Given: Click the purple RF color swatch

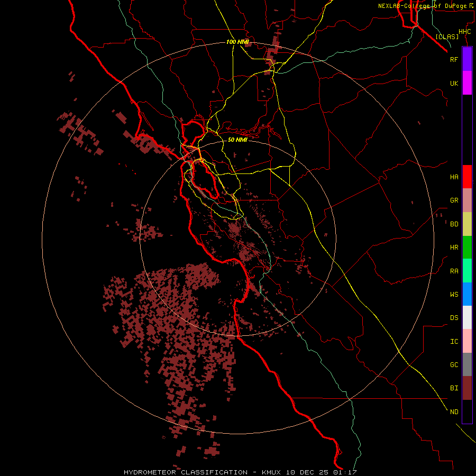Looking at the screenshot, I should coord(467,59).
